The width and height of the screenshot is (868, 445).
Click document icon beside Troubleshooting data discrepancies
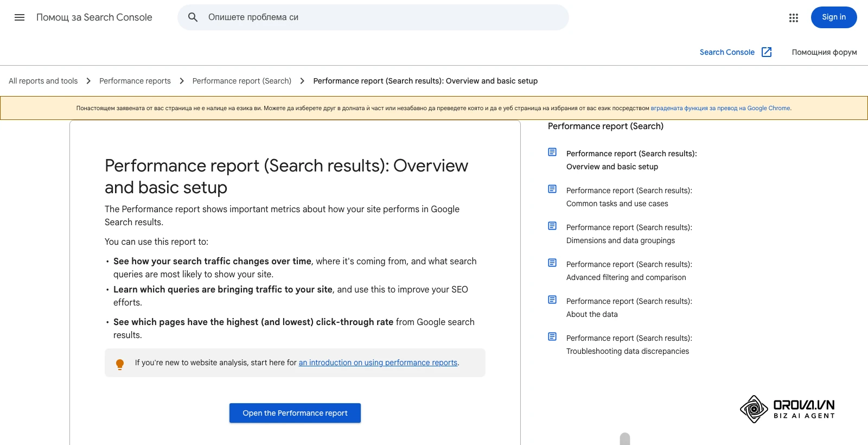[552, 336]
